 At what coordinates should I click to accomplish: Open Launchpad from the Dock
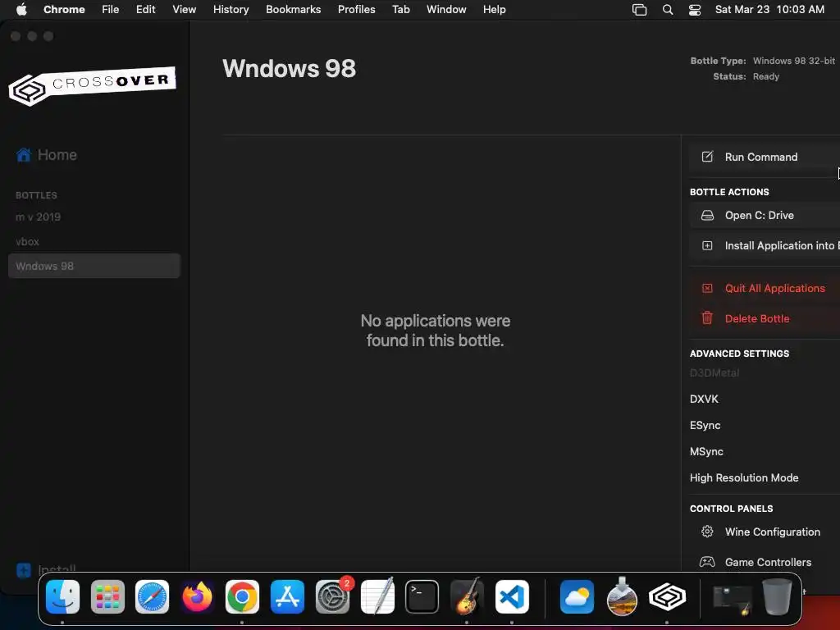coord(107,597)
